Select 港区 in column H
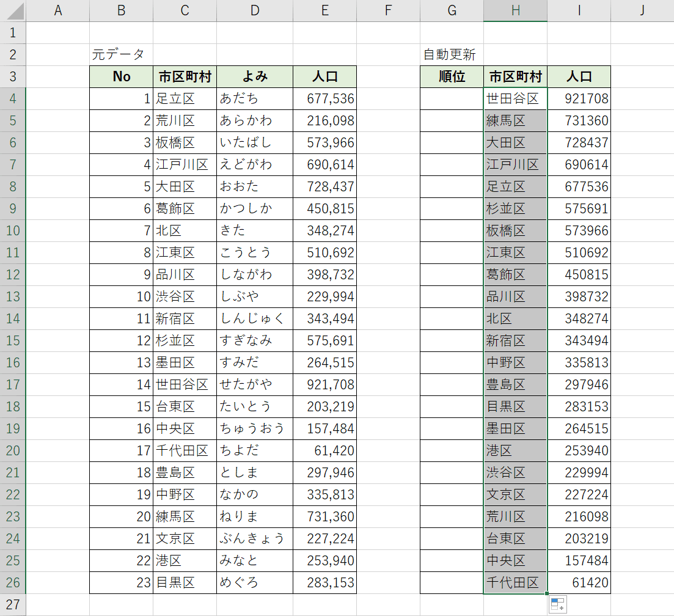 point(515,450)
